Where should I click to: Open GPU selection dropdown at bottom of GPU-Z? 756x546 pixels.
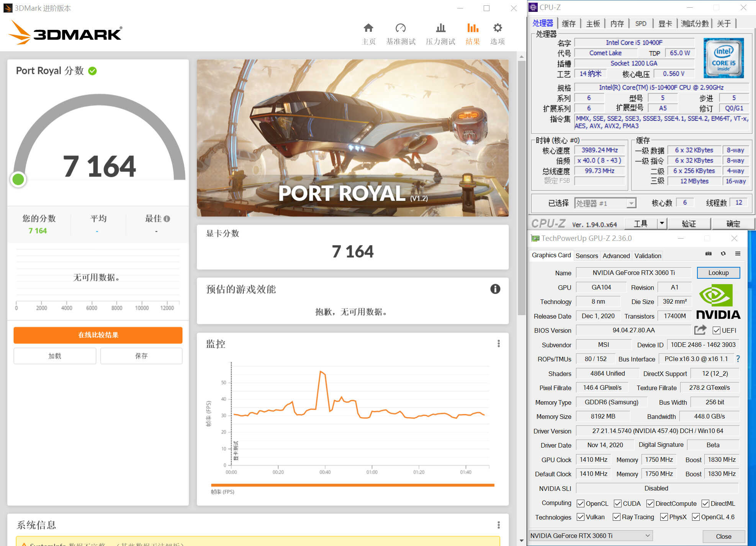tap(591, 536)
